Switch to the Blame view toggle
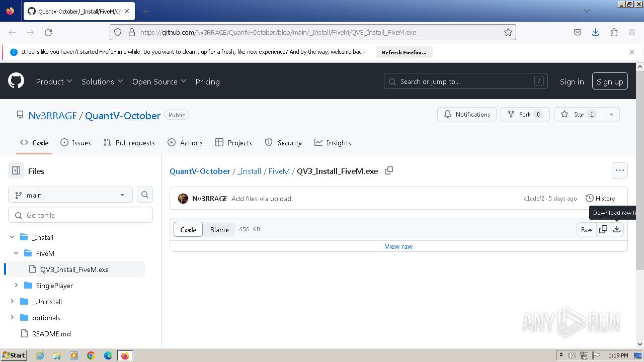Image resolution: width=644 pixels, height=362 pixels. (x=219, y=229)
